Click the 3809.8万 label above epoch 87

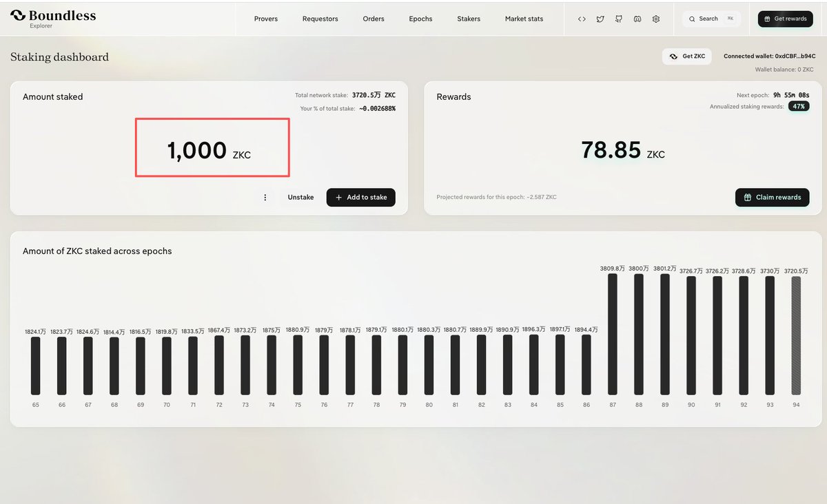coord(613,269)
